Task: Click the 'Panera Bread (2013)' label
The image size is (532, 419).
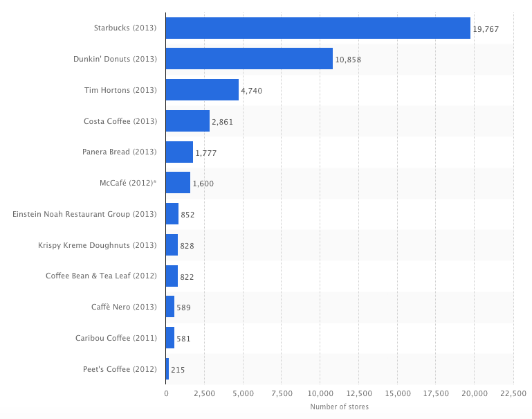Action: click(120, 152)
